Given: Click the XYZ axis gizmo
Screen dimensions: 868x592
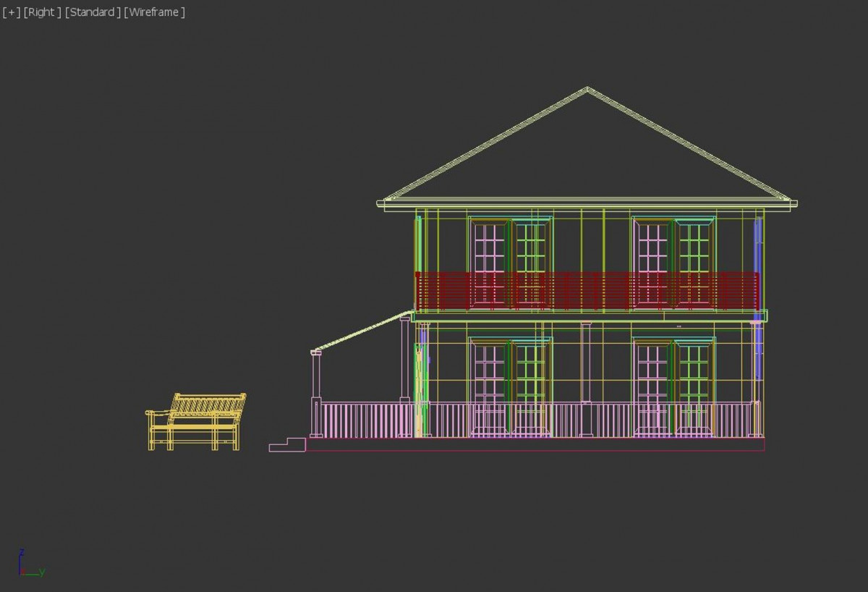Looking at the screenshot, I should 31,563.
